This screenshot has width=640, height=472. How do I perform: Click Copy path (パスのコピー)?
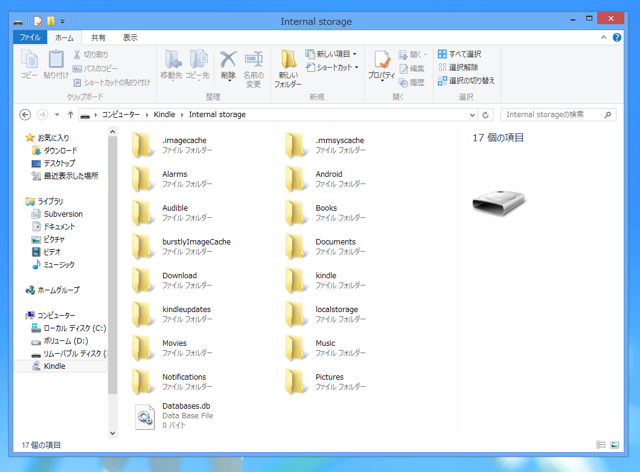95,69
